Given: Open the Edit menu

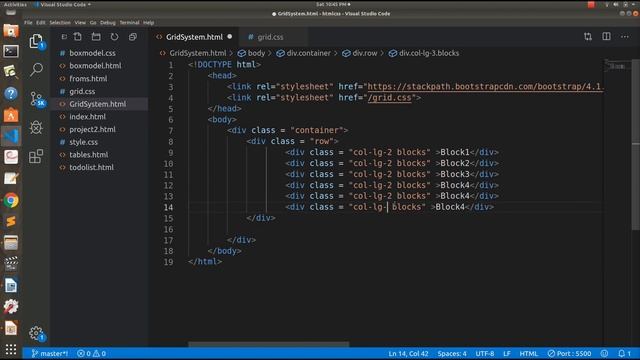Looking at the screenshot, I should coord(41,22).
